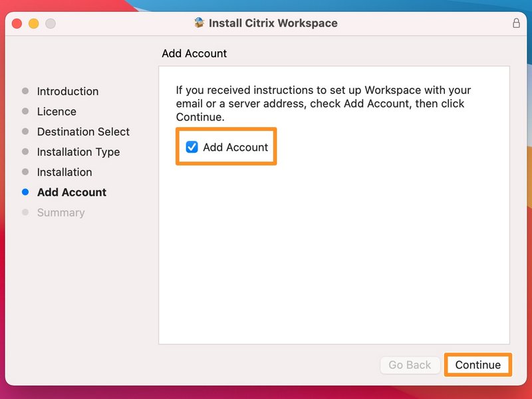Click the Continue button
Screen dimensions: 532x399
pos(477,364)
